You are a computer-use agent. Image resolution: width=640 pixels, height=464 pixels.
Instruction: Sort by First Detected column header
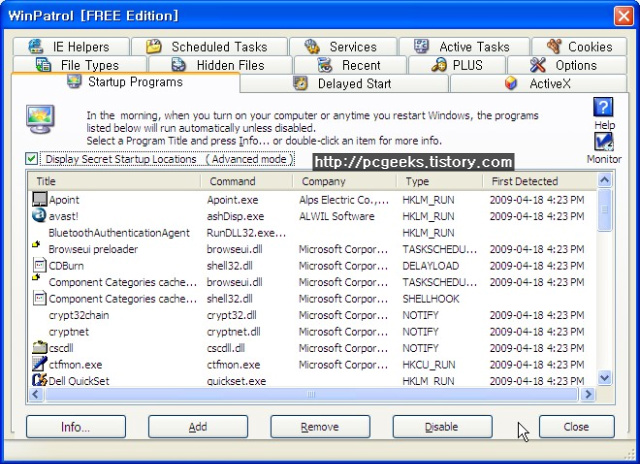pyautogui.click(x=539, y=181)
